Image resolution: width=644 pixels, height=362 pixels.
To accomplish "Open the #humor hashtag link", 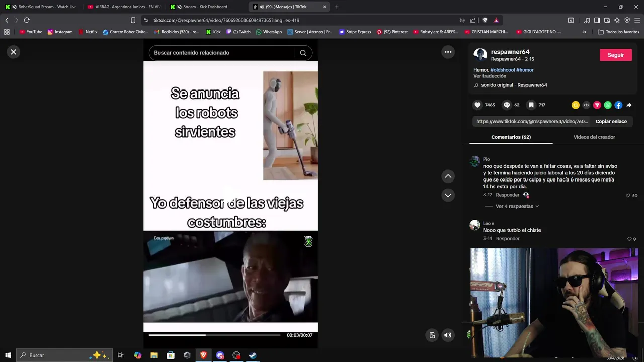I will point(525,70).
